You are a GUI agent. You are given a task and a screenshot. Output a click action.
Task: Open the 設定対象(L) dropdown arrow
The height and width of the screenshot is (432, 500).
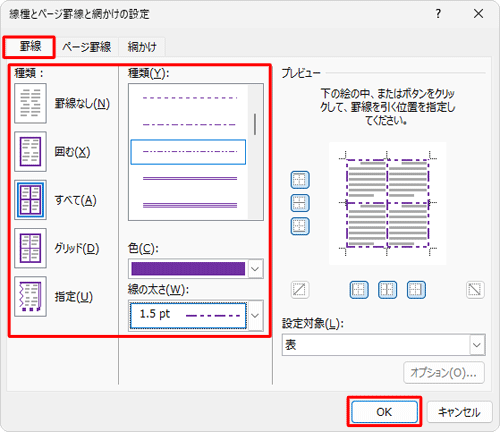(477, 345)
